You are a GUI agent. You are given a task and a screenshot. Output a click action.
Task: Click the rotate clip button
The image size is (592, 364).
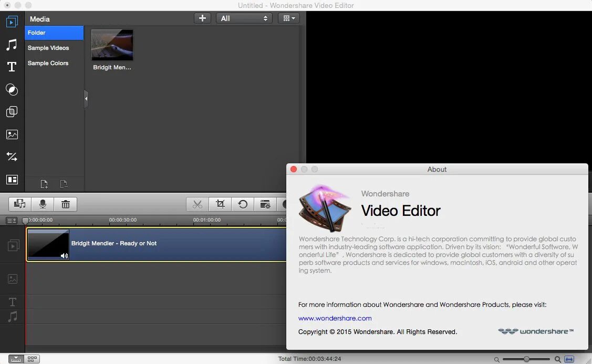pos(243,204)
